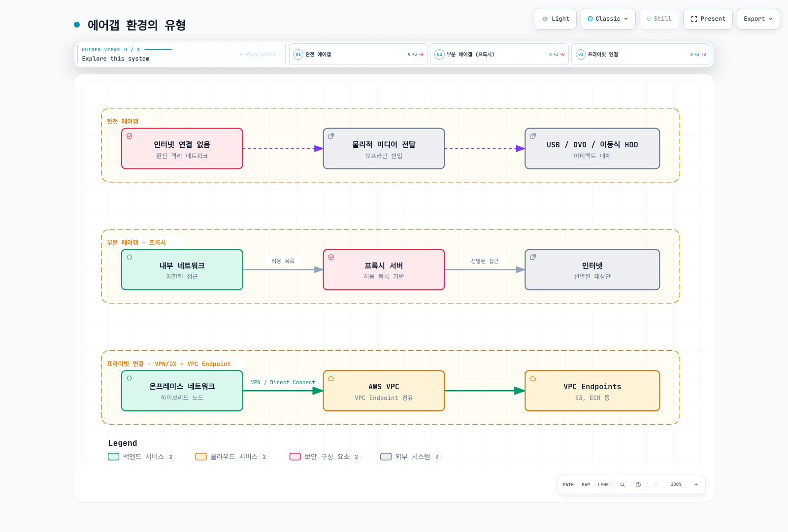This screenshot has width=788, height=532.
Task: Activate the PATH tool
Action: coord(568,485)
